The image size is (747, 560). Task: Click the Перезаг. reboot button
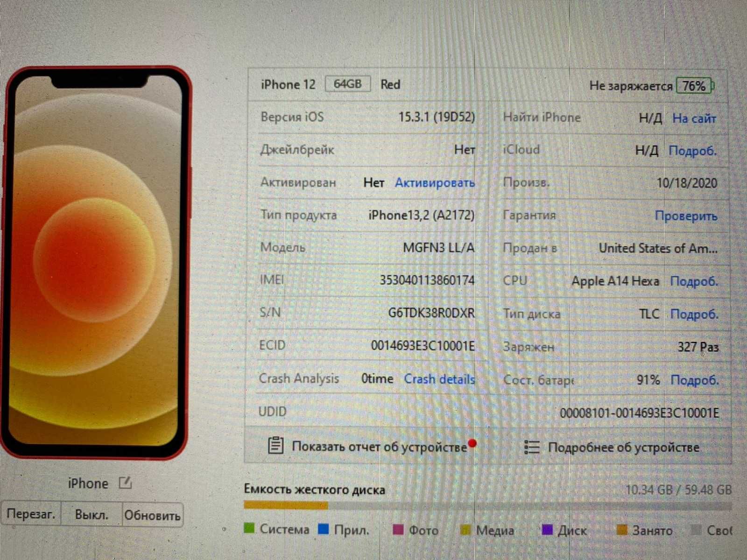pos(31,514)
